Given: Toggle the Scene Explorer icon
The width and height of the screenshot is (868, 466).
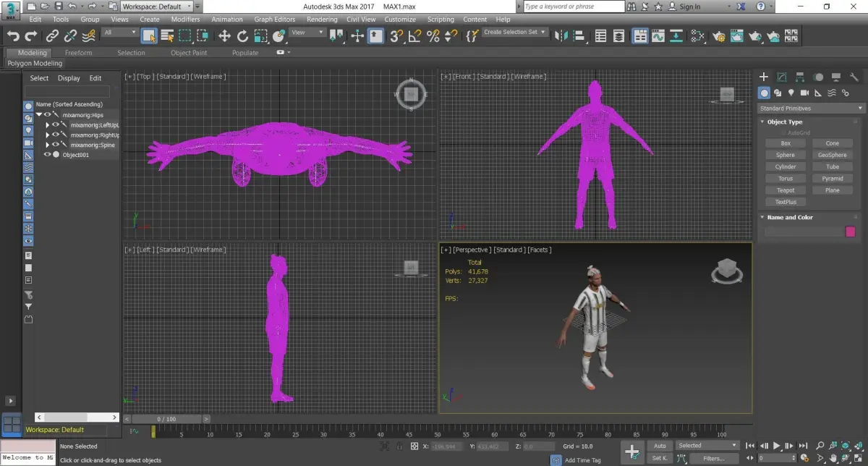Looking at the screenshot, I should coord(601,35).
